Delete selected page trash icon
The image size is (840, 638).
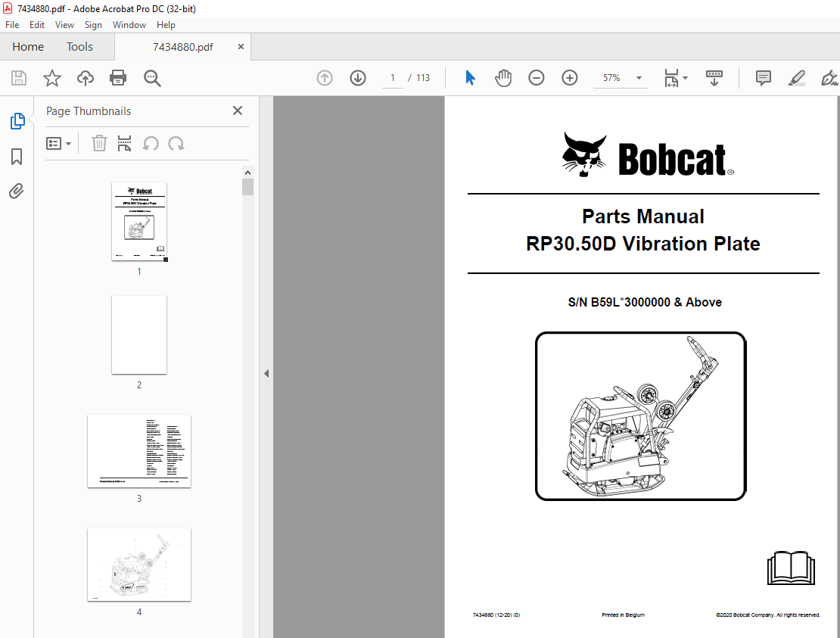pos(99,144)
